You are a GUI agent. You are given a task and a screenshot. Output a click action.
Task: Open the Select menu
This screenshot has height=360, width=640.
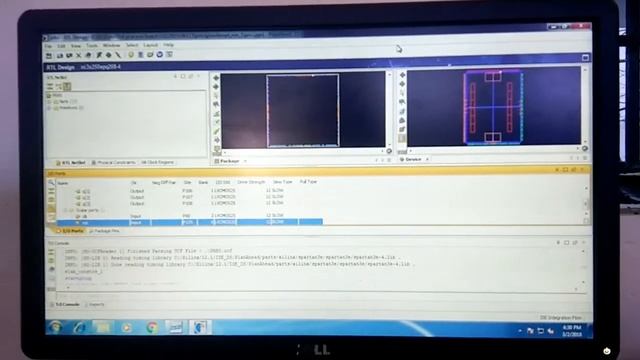coord(132,45)
